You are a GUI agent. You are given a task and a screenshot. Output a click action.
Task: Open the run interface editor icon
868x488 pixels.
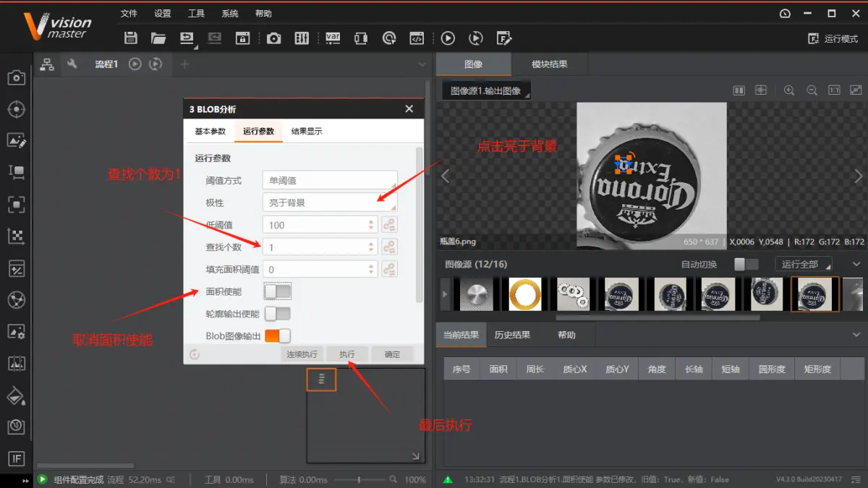point(504,38)
